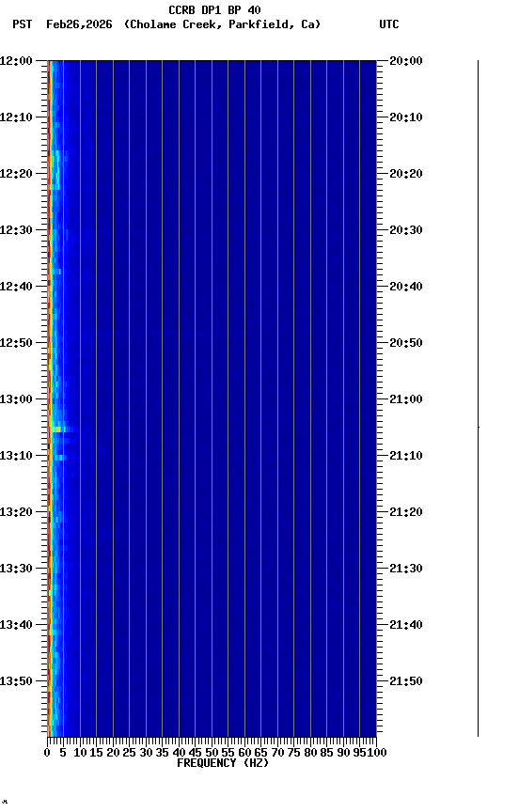Click the UTC time label '20:40'
Screen dimensions: 519x812
pyautogui.click(x=406, y=287)
